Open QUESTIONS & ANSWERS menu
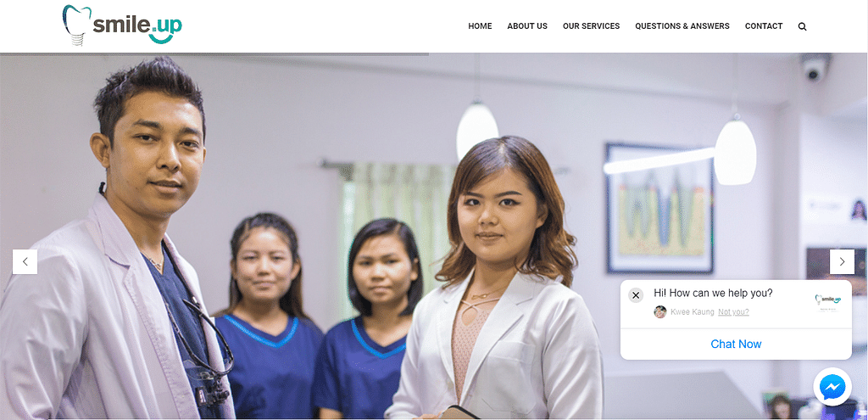The width and height of the screenshot is (868, 420). (682, 26)
